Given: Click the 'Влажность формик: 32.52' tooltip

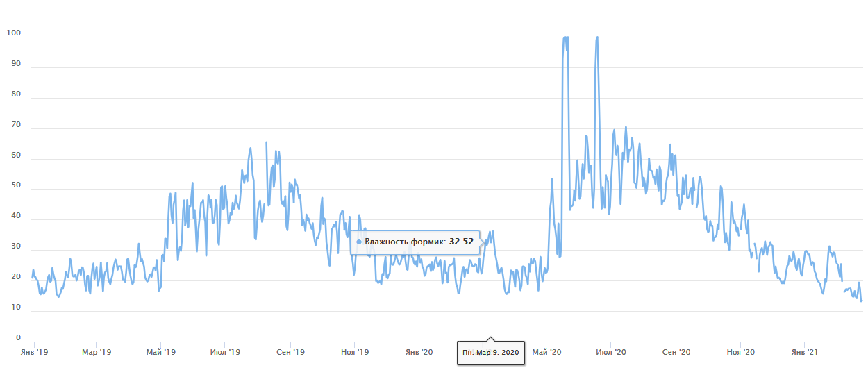Looking at the screenshot, I should click(x=415, y=242).
